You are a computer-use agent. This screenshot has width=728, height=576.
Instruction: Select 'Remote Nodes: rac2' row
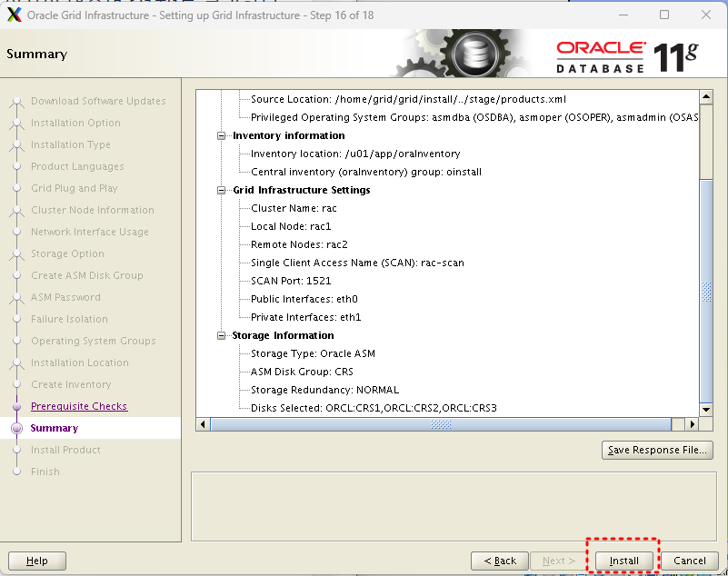299,244
